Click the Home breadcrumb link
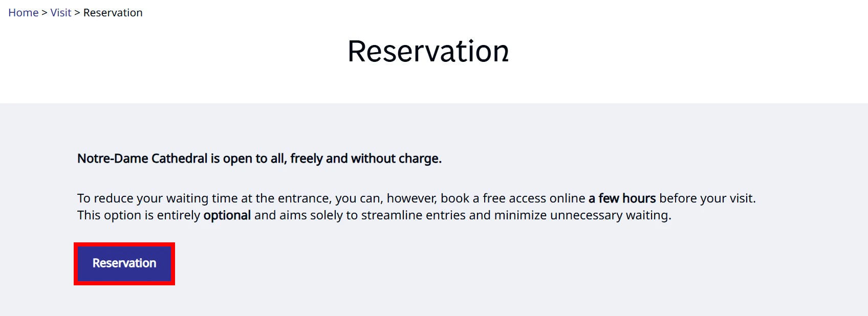 (x=23, y=13)
